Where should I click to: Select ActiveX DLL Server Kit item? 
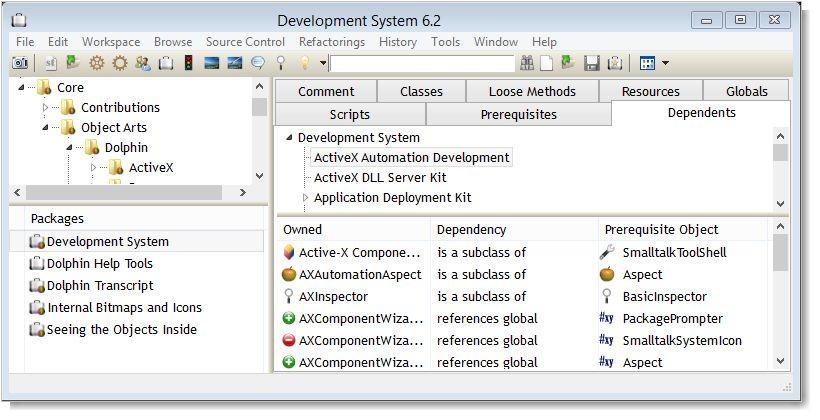[x=380, y=177]
